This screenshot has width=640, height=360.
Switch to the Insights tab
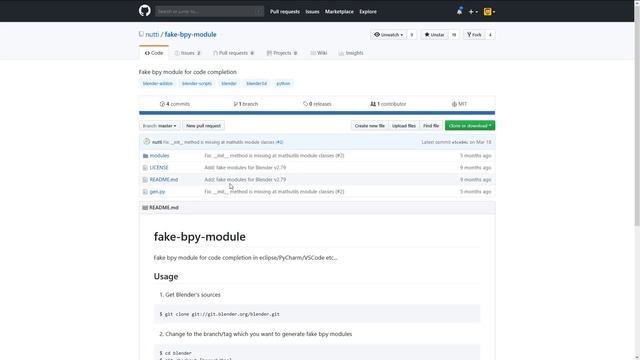coord(351,53)
